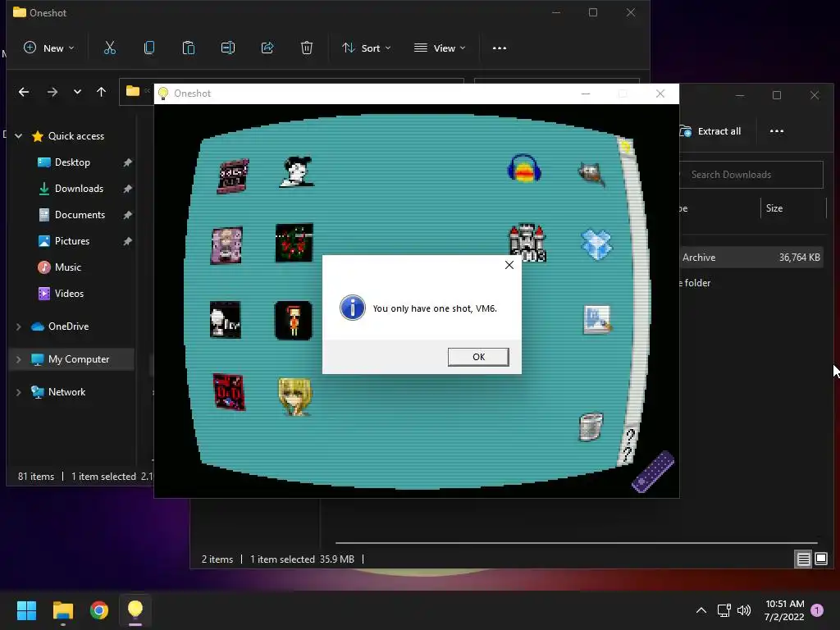Open the orange-haired girl figure icon

293,321
